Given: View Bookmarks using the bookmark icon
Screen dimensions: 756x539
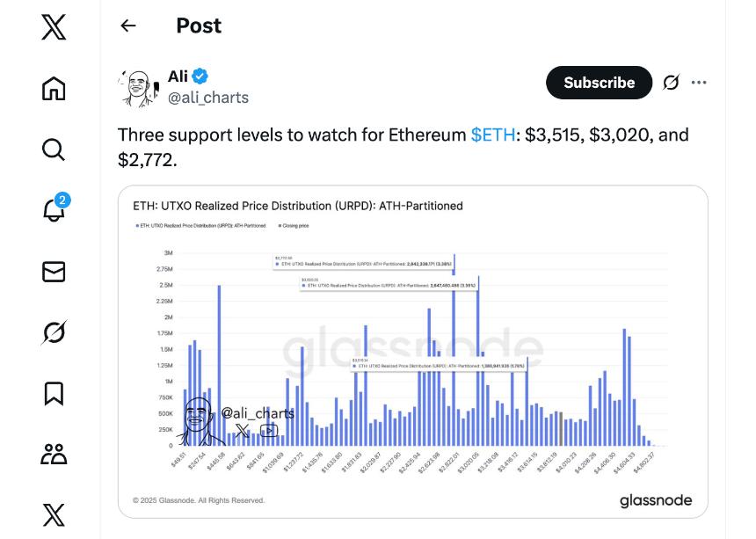Looking at the screenshot, I should pyautogui.click(x=54, y=393).
